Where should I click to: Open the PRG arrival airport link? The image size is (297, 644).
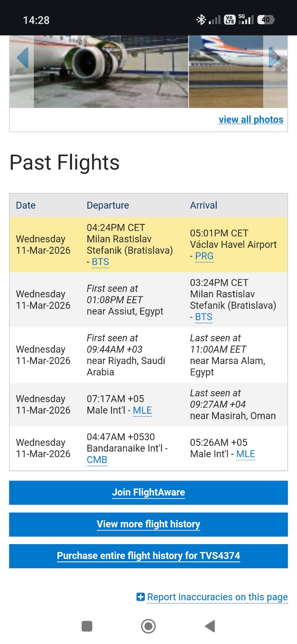[x=204, y=256]
